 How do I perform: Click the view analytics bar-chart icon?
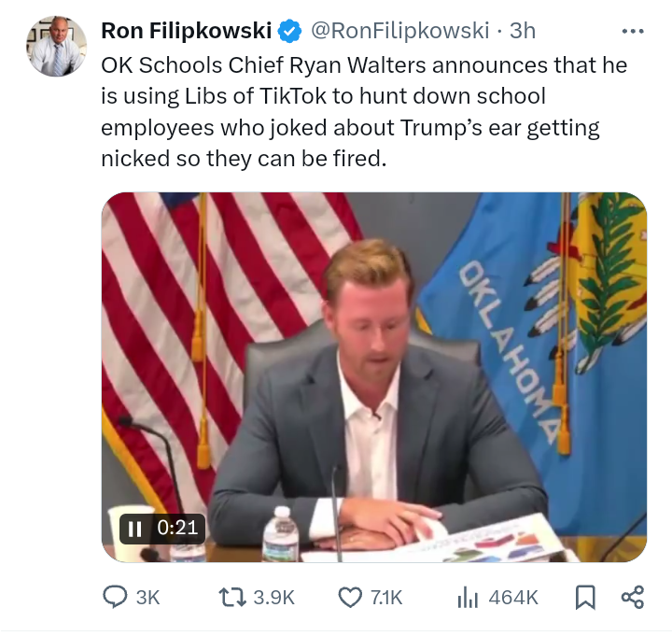tap(468, 597)
